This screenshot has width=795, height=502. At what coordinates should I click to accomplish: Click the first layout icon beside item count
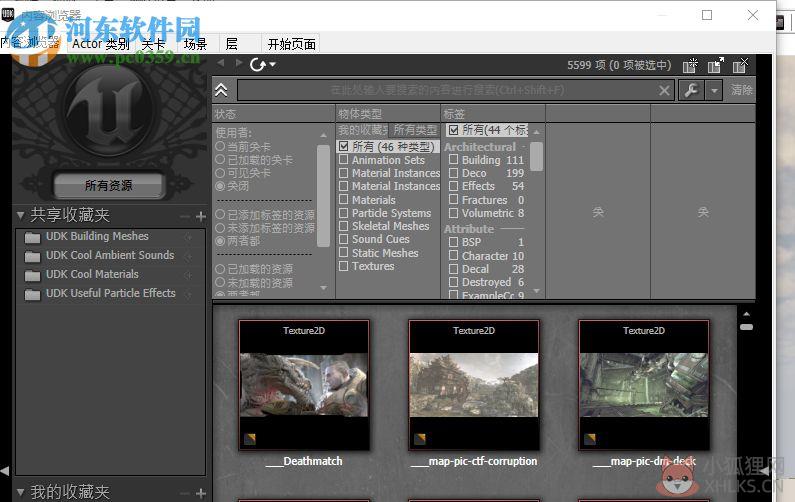point(690,65)
